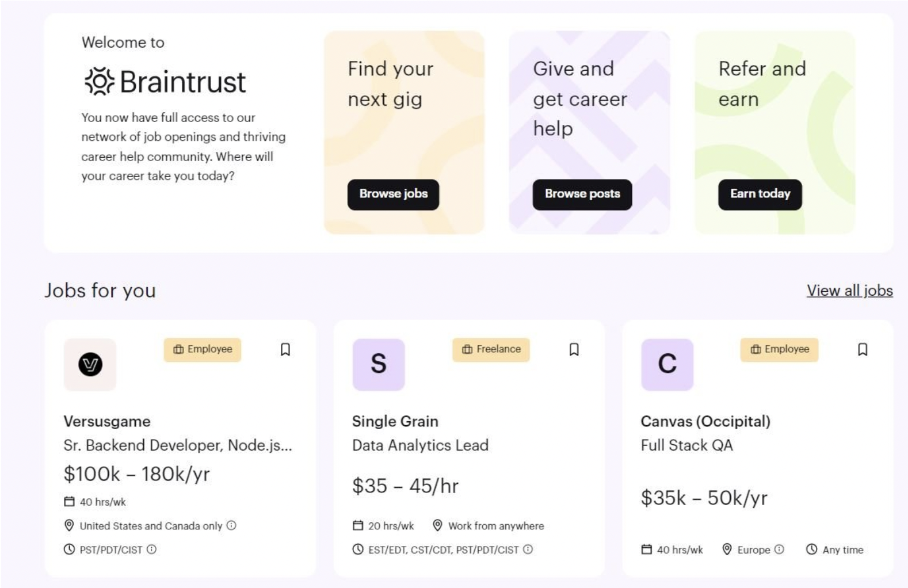Screen dimensions: 908x588
Task: Open the Full Stack QA job
Action: click(x=686, y=445)
